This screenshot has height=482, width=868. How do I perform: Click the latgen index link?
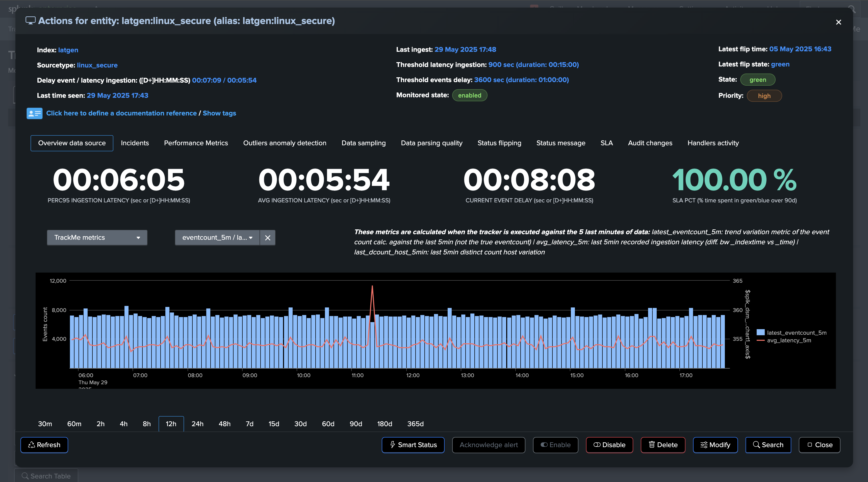[68, 50]
